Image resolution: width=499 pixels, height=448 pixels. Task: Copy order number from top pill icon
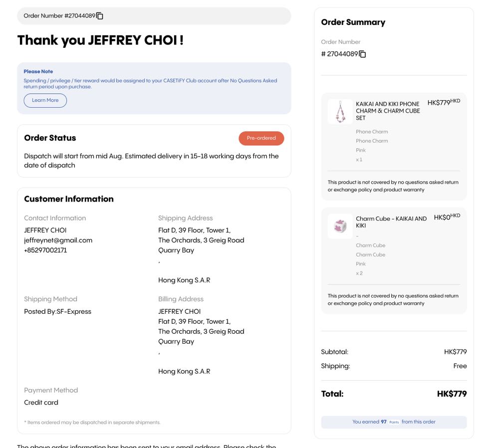click(x=100, y=16)
